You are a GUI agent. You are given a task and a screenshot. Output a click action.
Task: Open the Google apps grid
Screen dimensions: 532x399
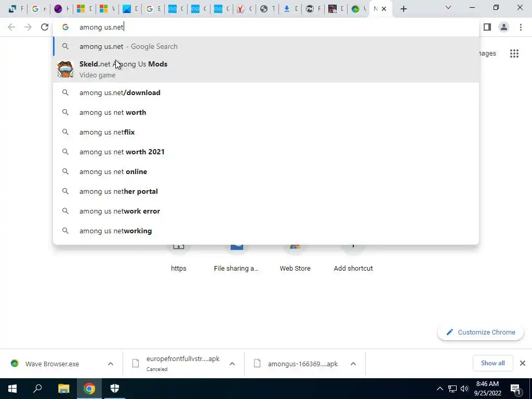514,54
